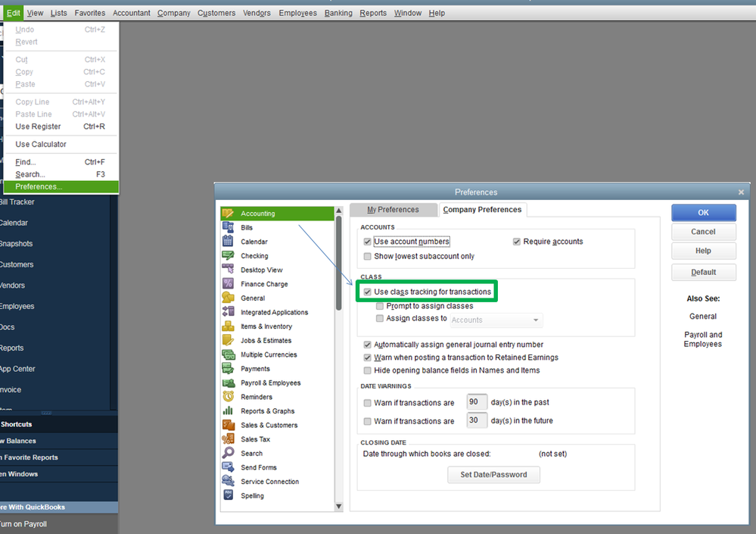Open the General link under Also See
The image size is (756, 534).
(703, 317)
